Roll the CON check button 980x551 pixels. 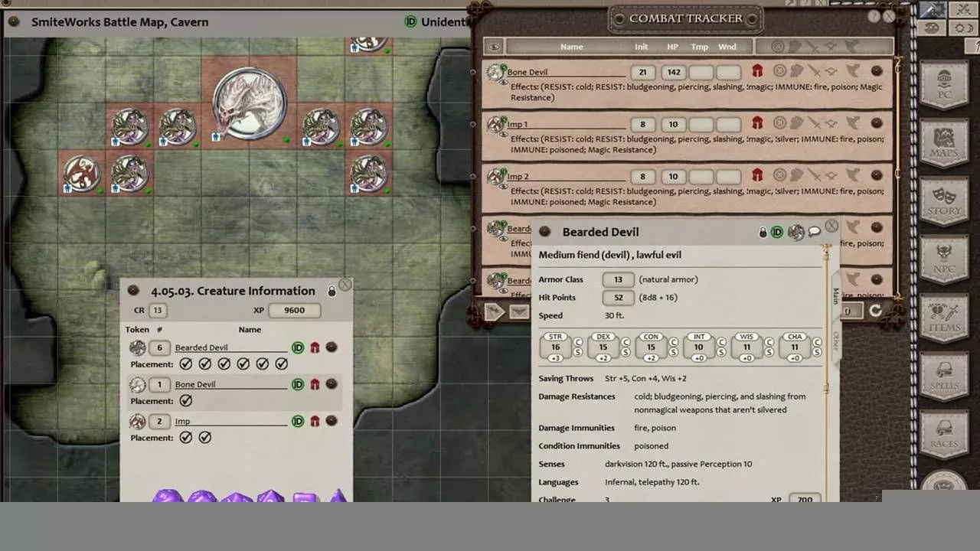click(x=674, y=341)
